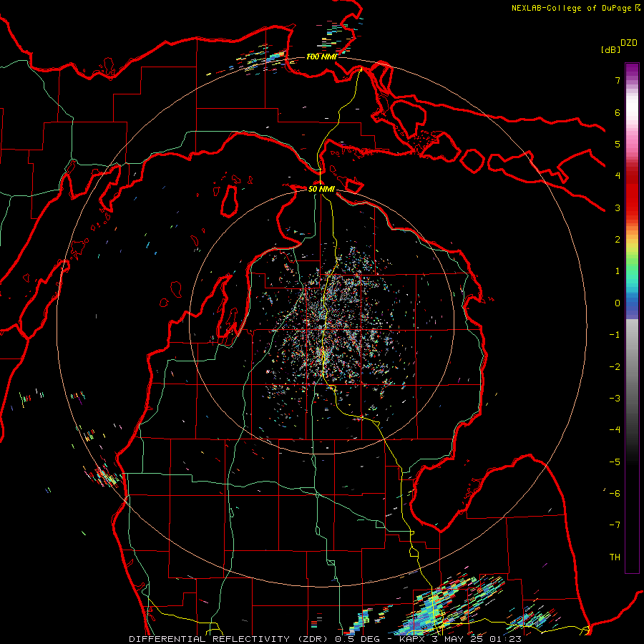Click the 6 value on the scale

[618, 112]
